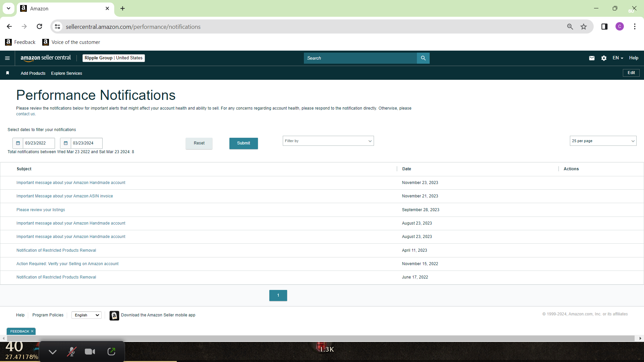Open the messages envelope icon
The image size is (644, 362).
592,58
